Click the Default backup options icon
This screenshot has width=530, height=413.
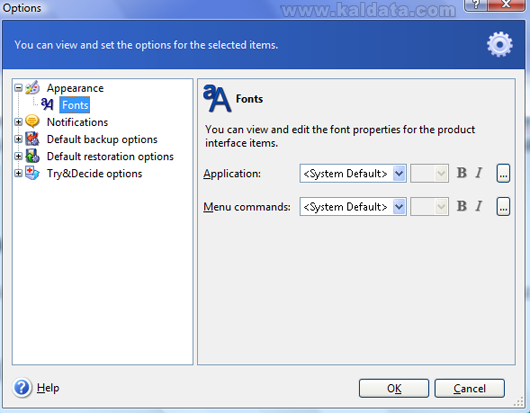click(x=32, y=139)
